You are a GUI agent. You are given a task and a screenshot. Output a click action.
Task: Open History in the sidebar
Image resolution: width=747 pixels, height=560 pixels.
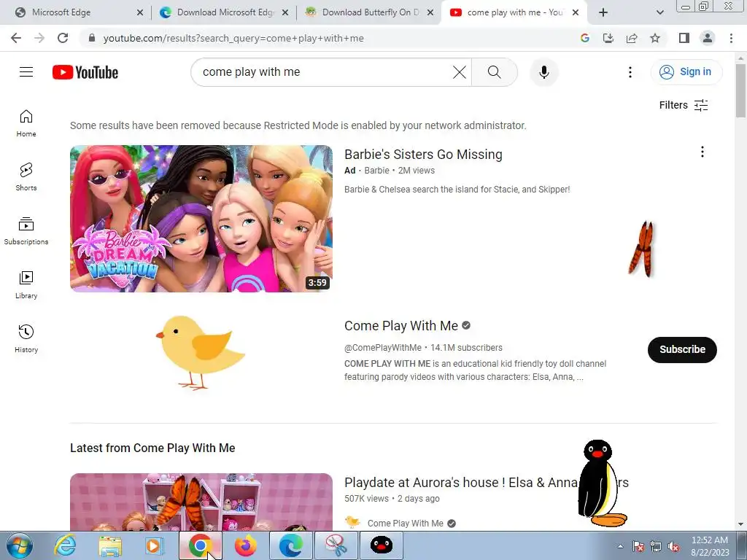(26, 338)
